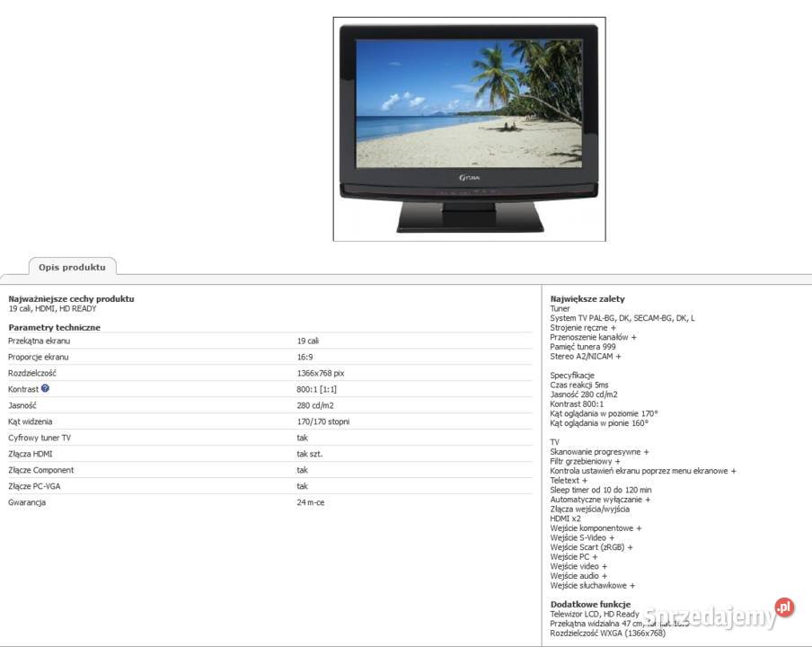Select the HDMI x2 line in specifications

click(x=566, y=518)
